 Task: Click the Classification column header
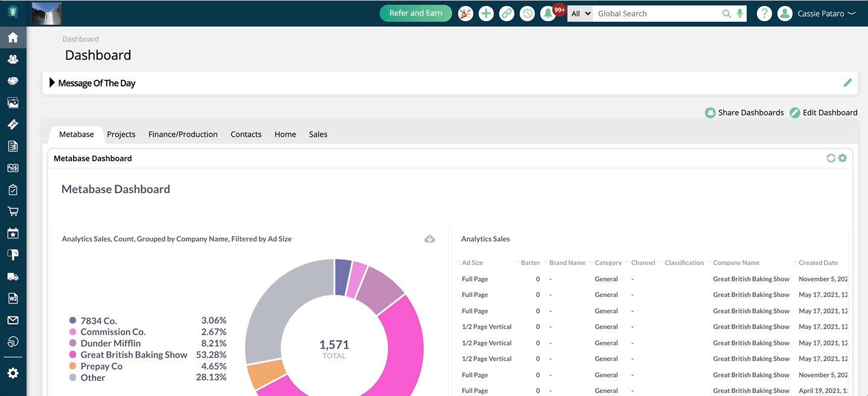tap(684, 263)
